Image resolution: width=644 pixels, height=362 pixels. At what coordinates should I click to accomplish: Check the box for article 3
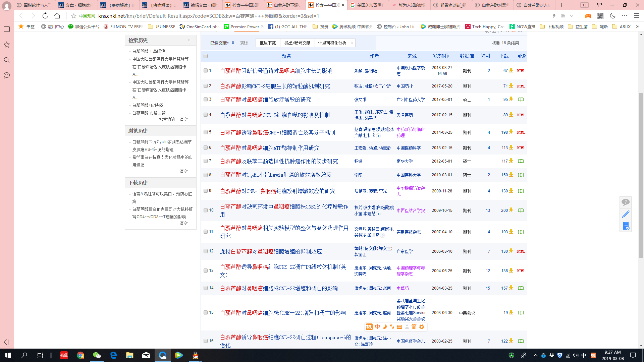206,99
